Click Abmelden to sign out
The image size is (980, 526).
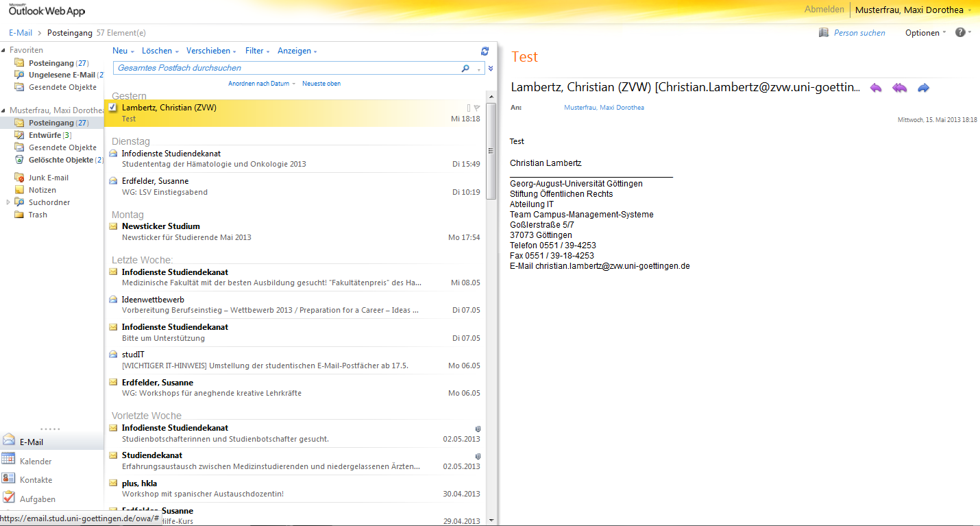[824, 10]
